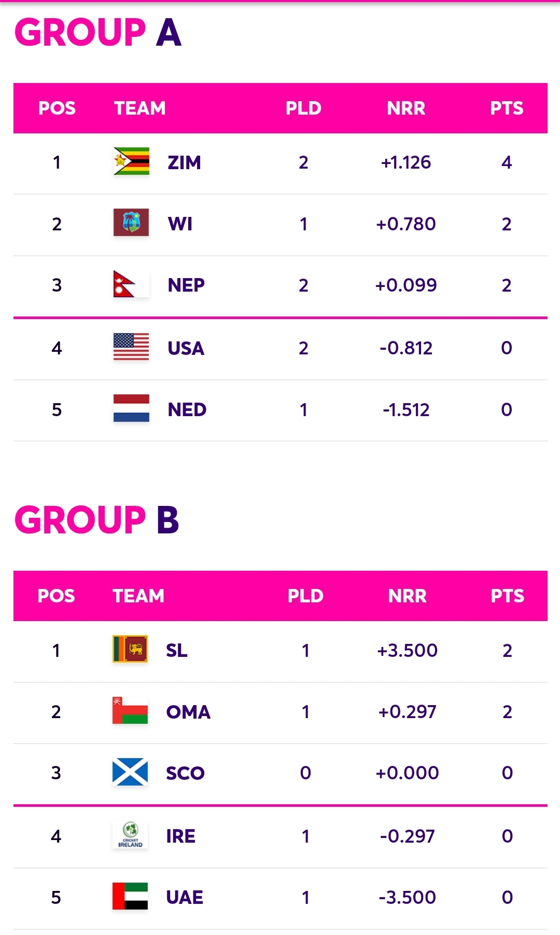Click the IRE team name

(180, 836)
